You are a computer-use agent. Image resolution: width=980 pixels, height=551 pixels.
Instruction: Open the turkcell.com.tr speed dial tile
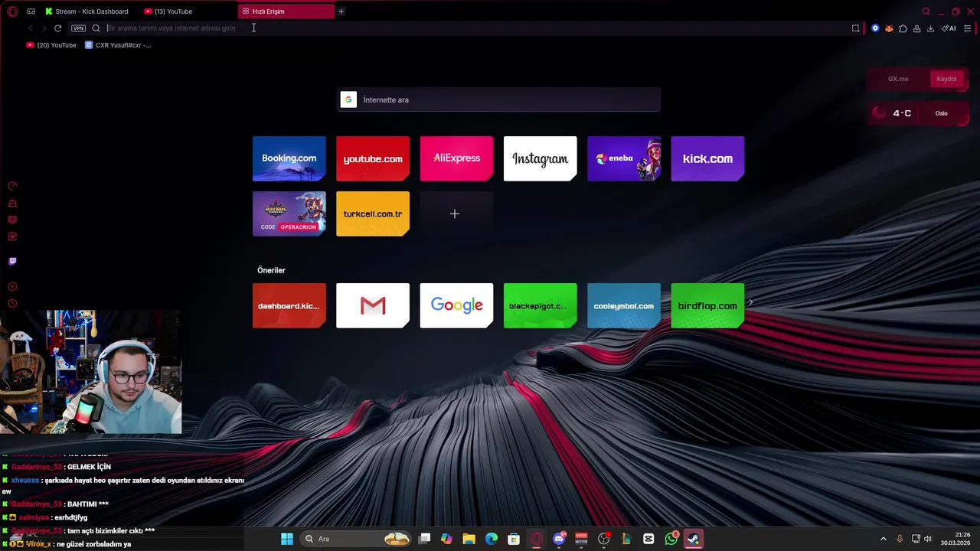coord(373,214)
